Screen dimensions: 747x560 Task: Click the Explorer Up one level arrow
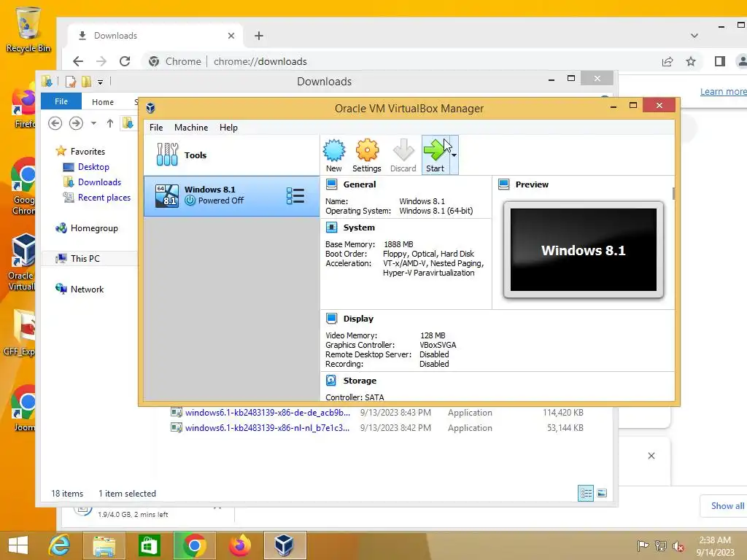tap(110, 124)
